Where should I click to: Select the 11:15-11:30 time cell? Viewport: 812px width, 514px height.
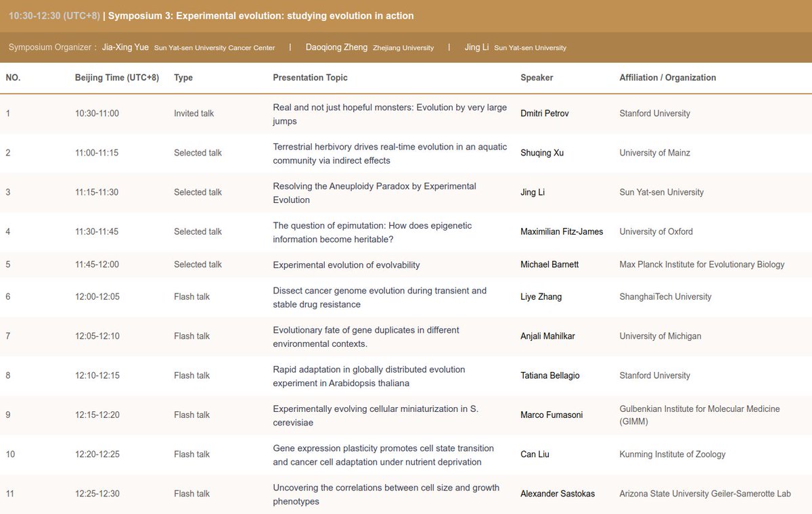(97, 192)
